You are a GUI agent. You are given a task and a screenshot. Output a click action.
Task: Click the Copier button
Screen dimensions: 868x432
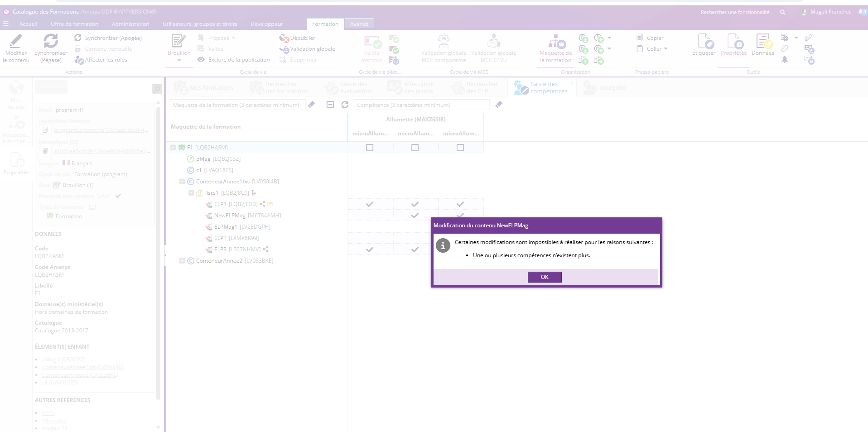coord(650,38)
